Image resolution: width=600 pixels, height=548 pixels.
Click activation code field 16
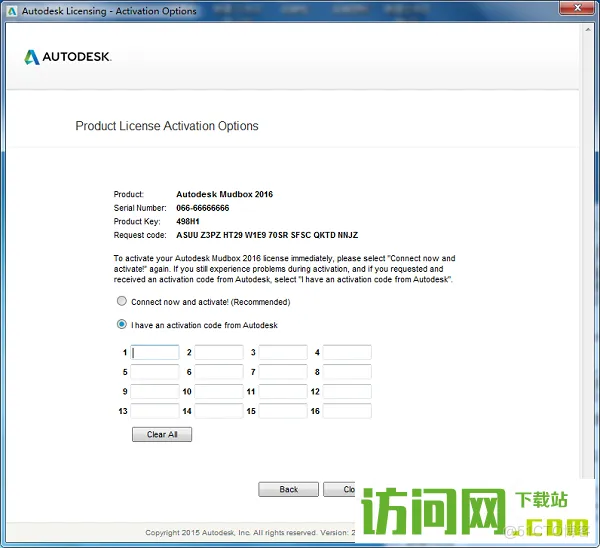point(347,411)
